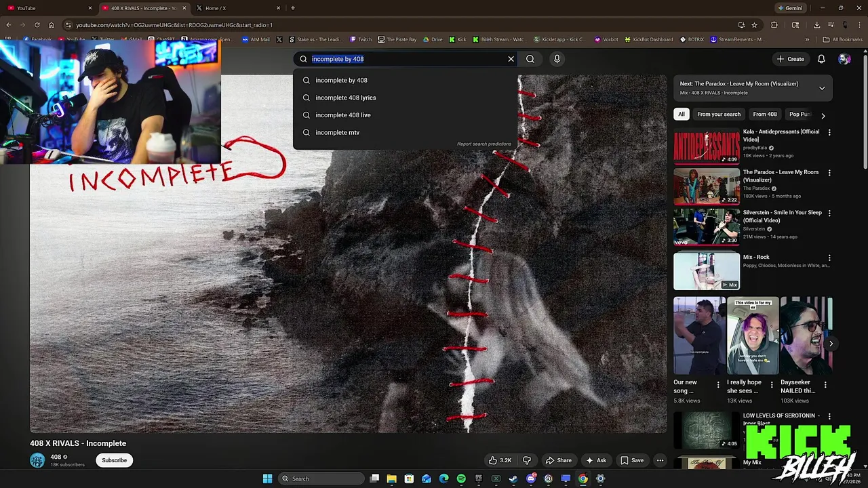Viewport: 868px width, 488px height.
Task: Open the 'Our new song' short thumbnail
Action: pos(698,335)
